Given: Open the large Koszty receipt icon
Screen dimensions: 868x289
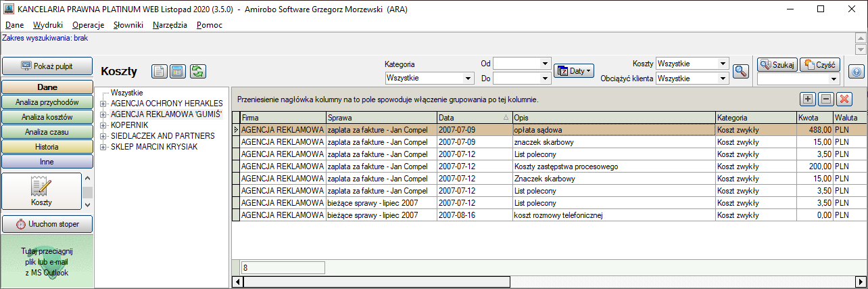Looking at the screenshot, I should [41, 191].
